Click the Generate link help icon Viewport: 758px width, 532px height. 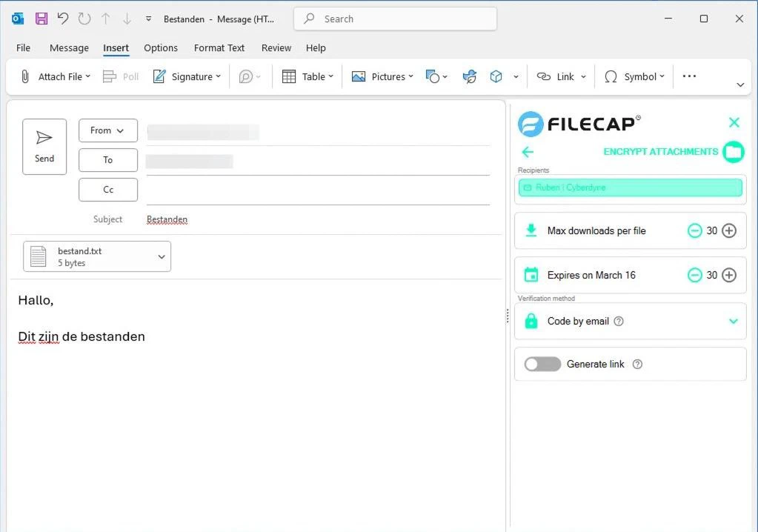(638, 365)
